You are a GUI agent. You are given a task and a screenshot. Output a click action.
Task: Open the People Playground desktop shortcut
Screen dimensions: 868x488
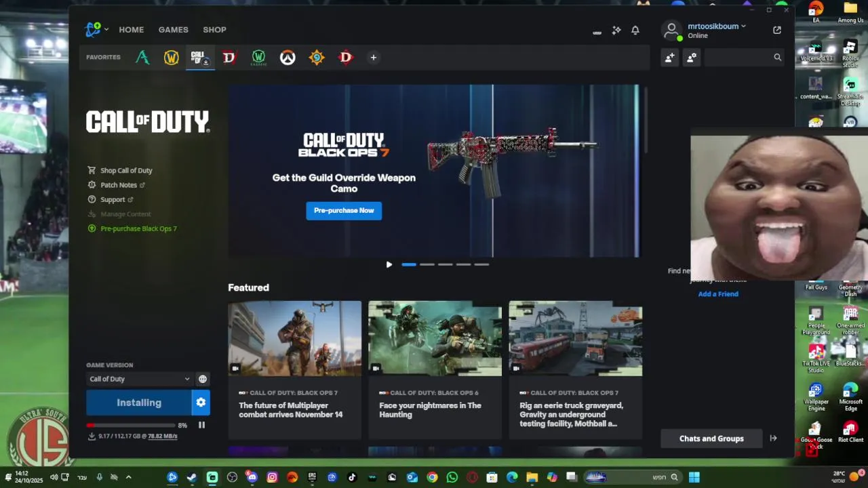point(816,321)
